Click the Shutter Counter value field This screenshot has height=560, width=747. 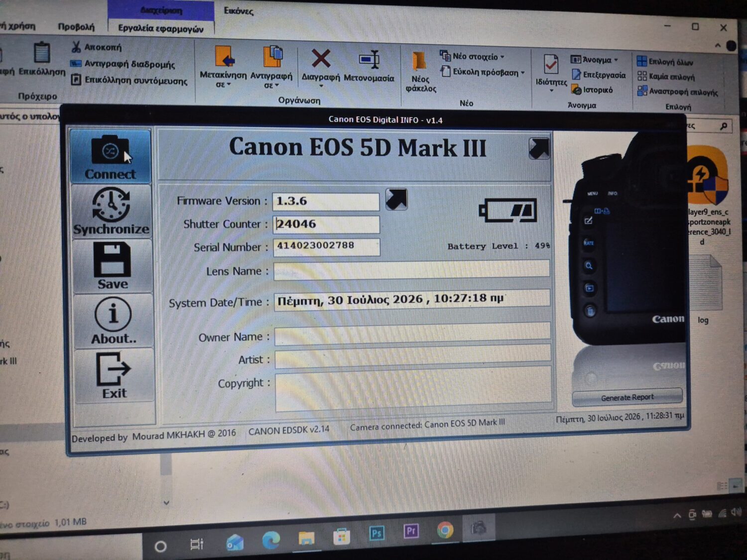pos(326,224)
